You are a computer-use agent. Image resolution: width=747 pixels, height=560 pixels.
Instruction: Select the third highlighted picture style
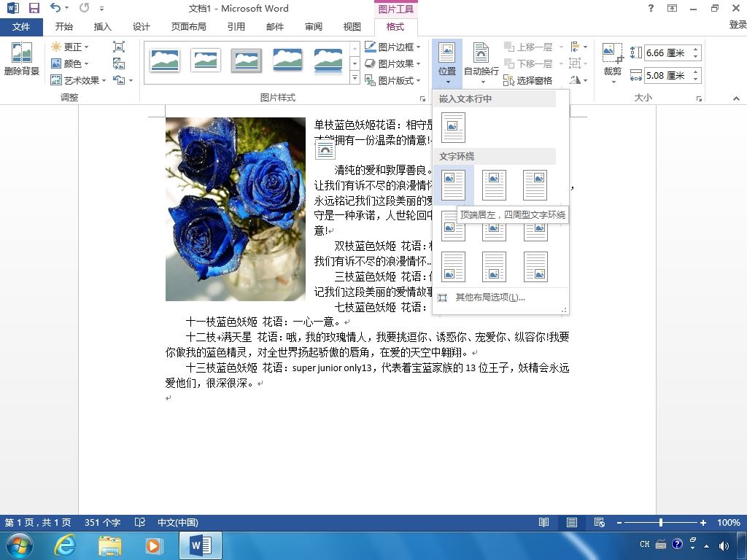[247, 61]
